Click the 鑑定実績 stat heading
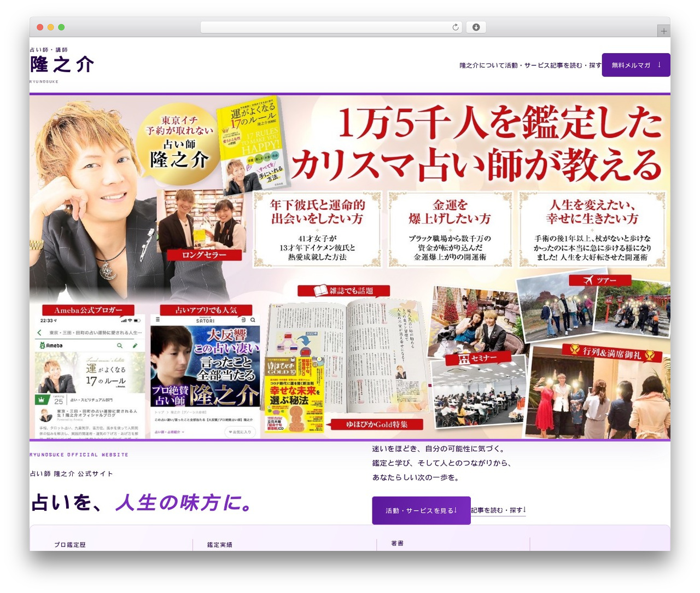700x593 pixels. pos(220,545)
